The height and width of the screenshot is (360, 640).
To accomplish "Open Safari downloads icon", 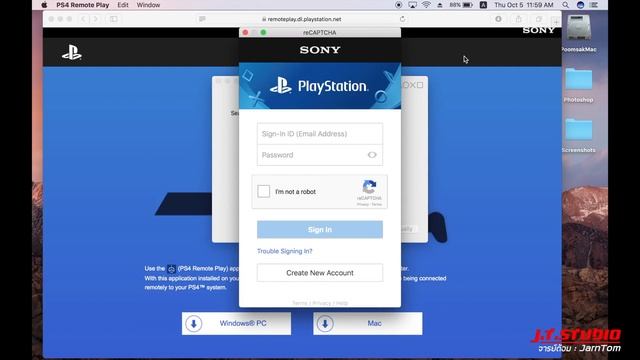I will tap(498, 19).
